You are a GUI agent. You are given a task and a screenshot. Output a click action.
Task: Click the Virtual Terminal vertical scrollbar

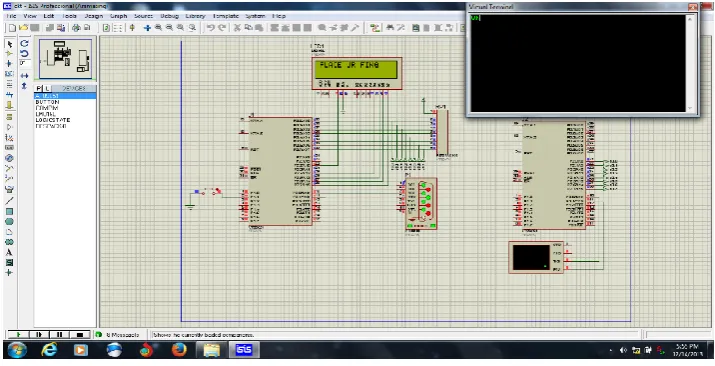689,63
